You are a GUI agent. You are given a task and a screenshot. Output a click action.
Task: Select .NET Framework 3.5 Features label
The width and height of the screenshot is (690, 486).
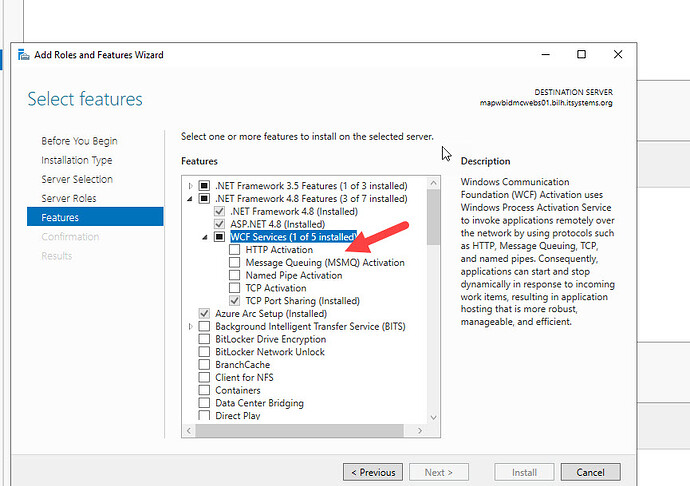(x=311, y=186)
